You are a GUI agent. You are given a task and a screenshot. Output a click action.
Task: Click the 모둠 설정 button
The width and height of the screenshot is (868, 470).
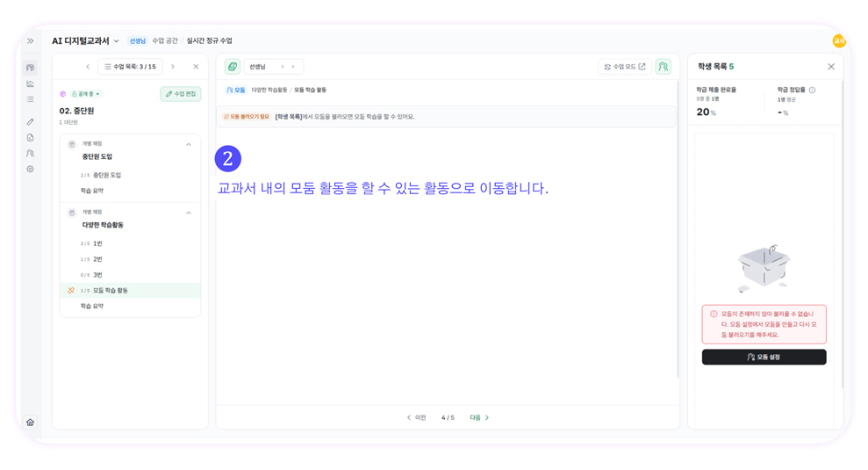click(x=764, y=357)
